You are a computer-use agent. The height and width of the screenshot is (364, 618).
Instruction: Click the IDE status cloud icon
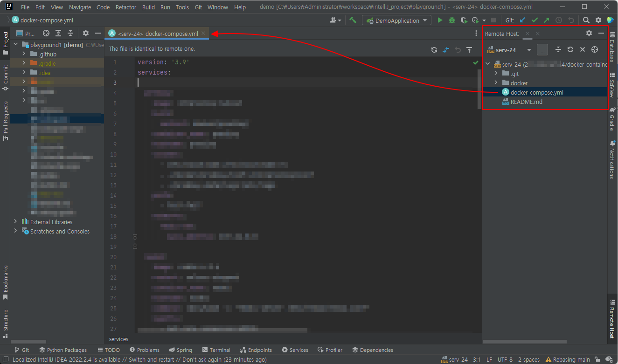point(610,359)
